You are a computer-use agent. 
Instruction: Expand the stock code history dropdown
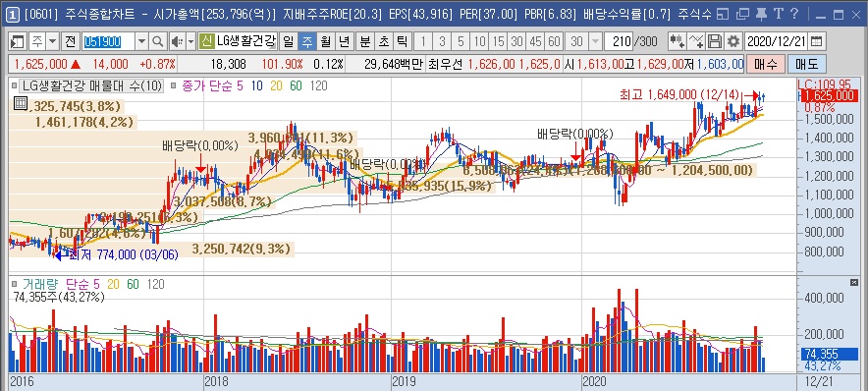coord(141,41)
